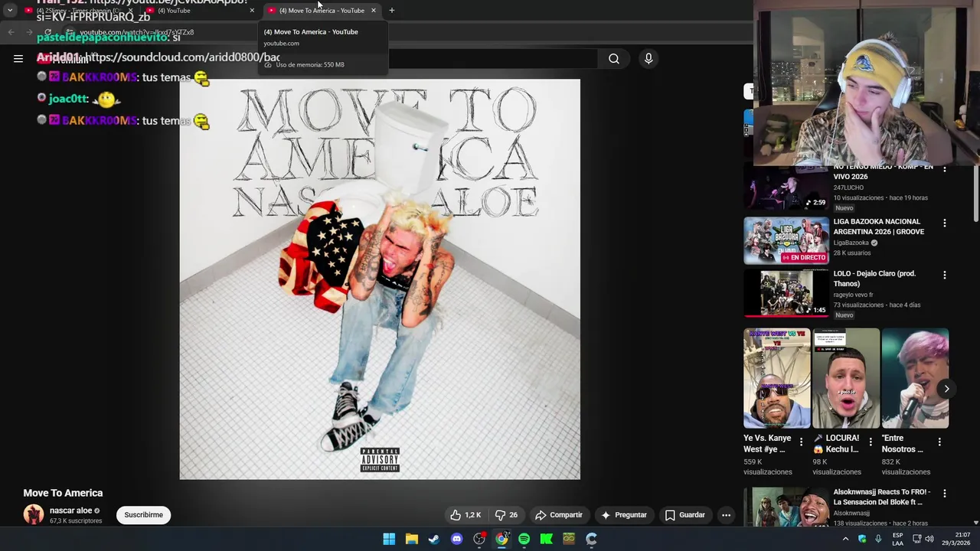The width and height of the screenshot is (980, 551).
Task: Like the Move To America video
Action: pyautogui.click(x=465, y=515)
